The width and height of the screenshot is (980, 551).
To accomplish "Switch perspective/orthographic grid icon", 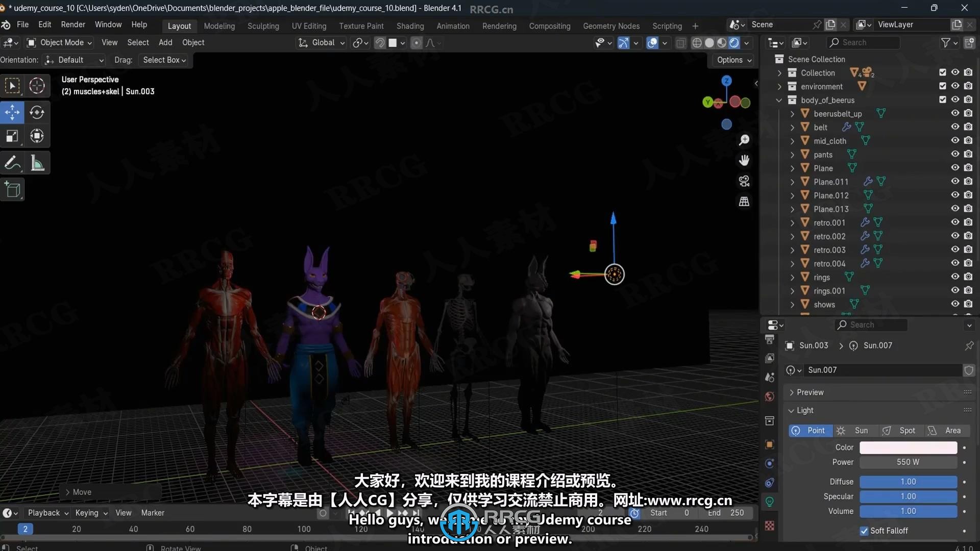I will (x=744, y=202).
